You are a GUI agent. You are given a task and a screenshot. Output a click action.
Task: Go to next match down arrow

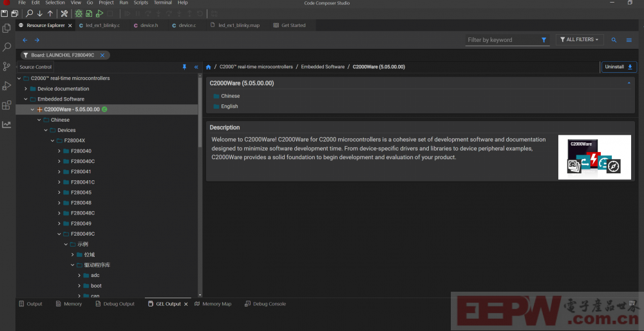coord(40,14)
